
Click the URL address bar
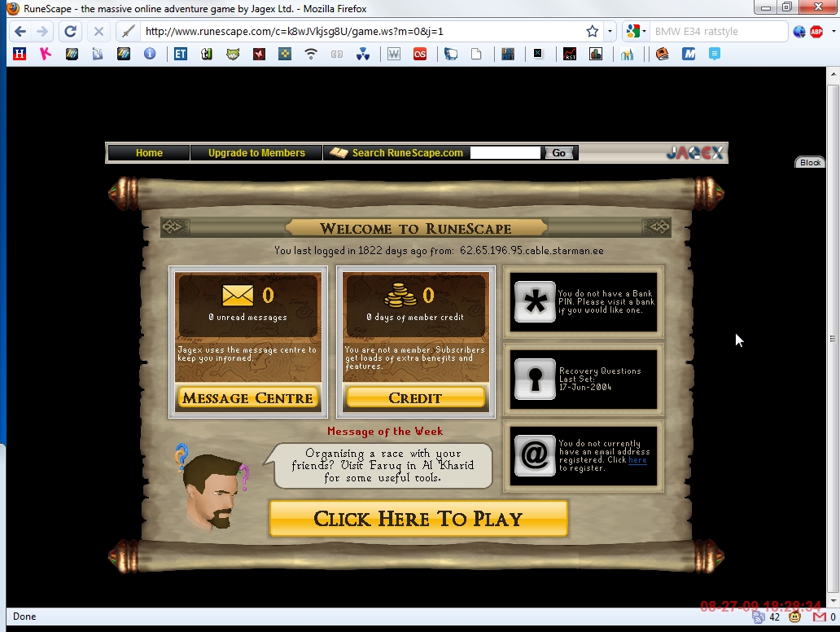click(361, 32)
